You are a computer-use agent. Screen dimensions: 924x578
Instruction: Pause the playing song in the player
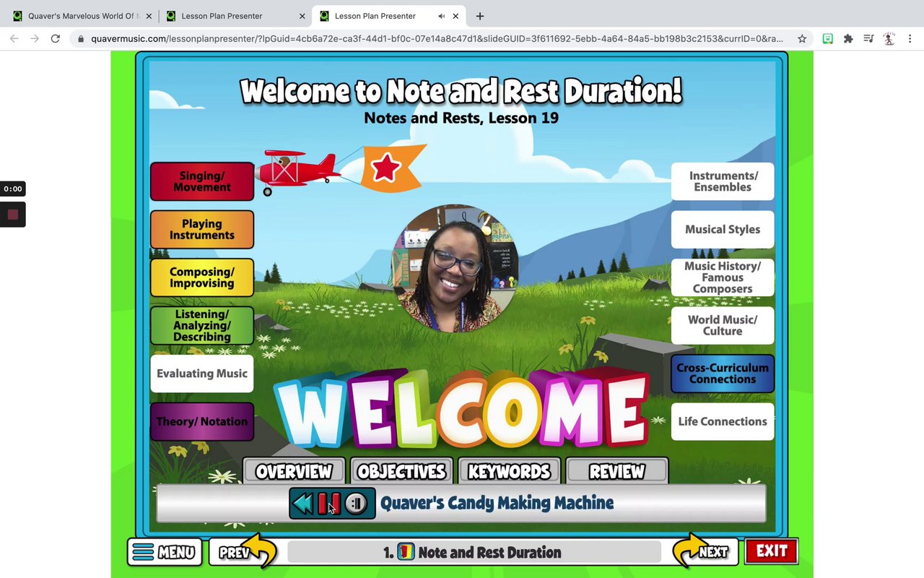click(x=328, y=504)
